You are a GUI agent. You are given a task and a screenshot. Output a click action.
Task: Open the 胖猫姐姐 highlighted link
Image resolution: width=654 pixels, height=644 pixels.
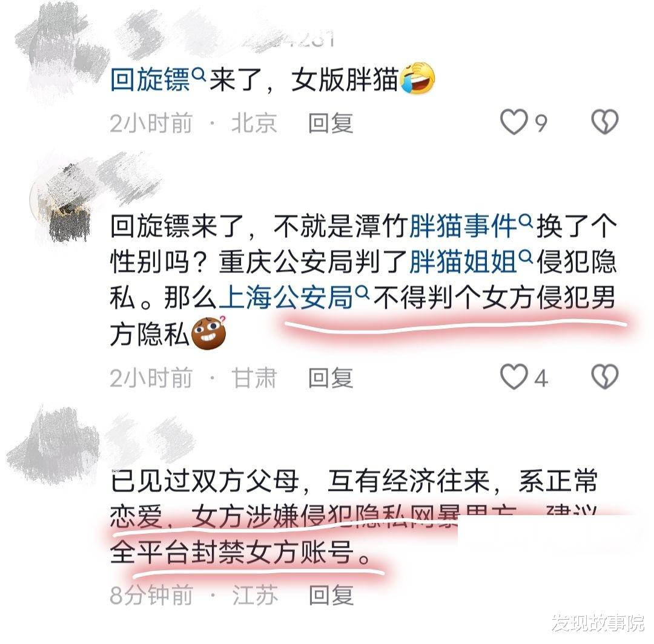463,261
